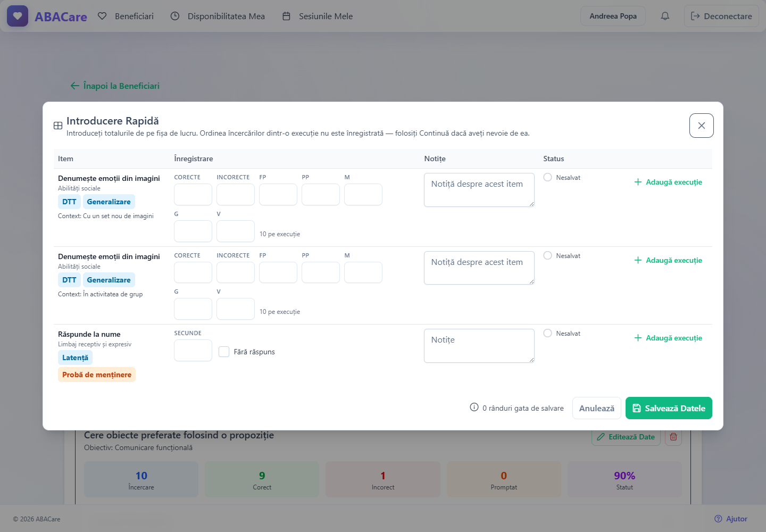Close the Introducere Rapidă dialog
The image size is (766, 532).
click(701, 126)
